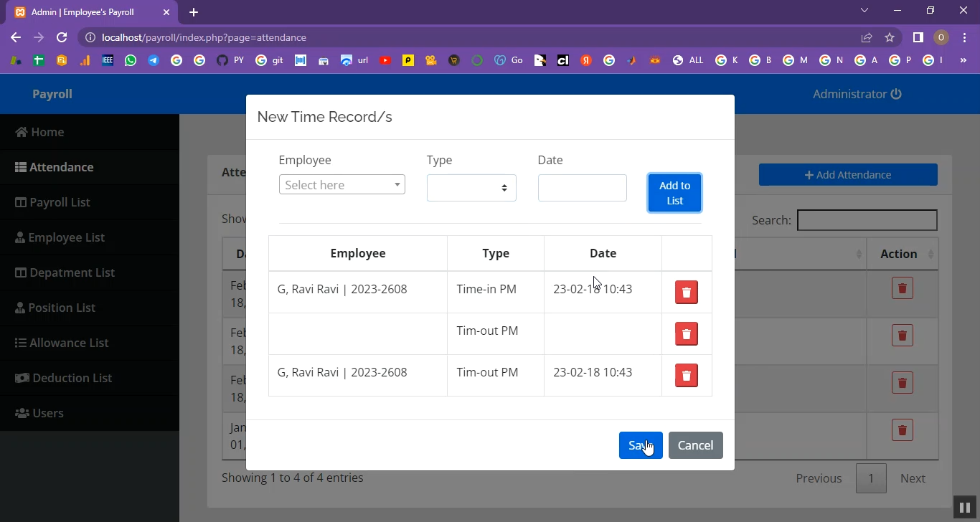This screenshot has height=522, width=980.
Task: Reload the page with browser refresh
Action: (62, 37)
